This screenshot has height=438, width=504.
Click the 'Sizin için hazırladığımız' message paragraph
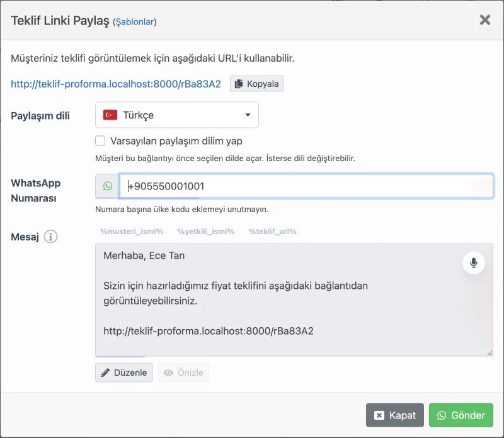tap(236, 293)
